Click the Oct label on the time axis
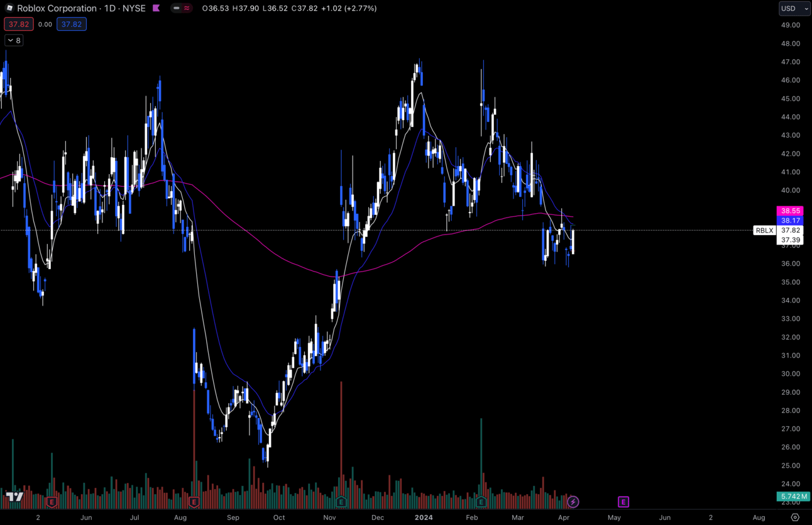This screenshot has height=525, width=812. [279, 517]
